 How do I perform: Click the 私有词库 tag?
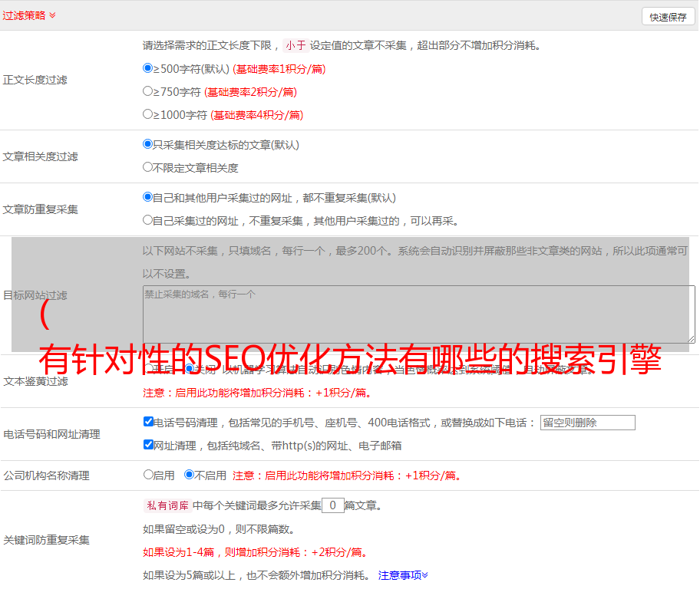point(167,505)
